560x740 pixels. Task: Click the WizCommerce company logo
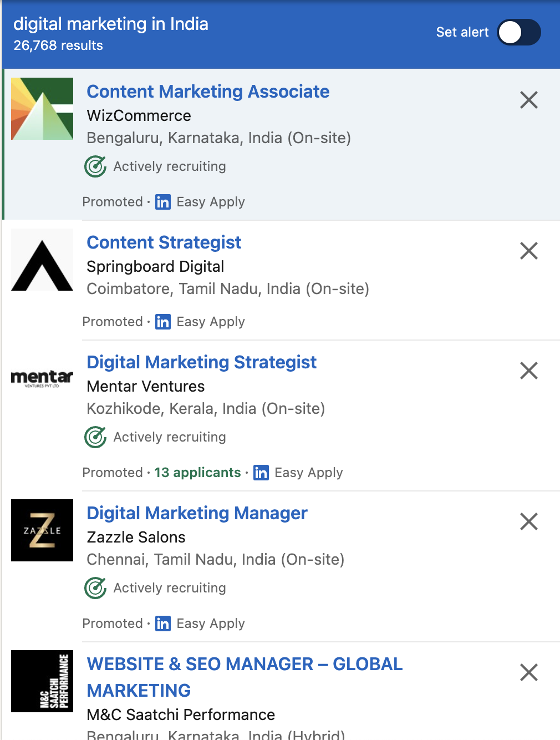click(42, 109)
